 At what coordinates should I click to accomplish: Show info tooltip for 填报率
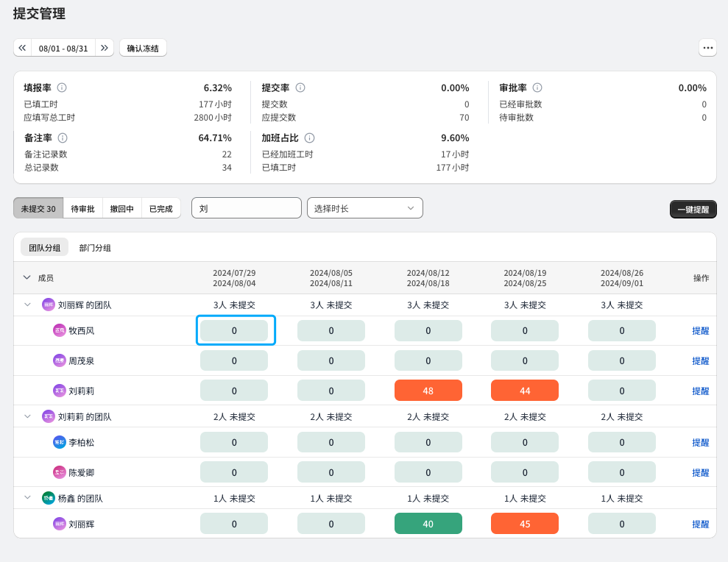coord(62,88)
